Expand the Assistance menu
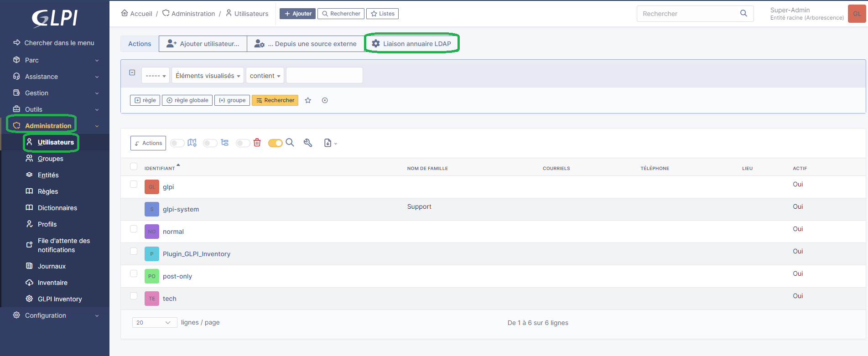Screen dimensions: 868x356 55,77
